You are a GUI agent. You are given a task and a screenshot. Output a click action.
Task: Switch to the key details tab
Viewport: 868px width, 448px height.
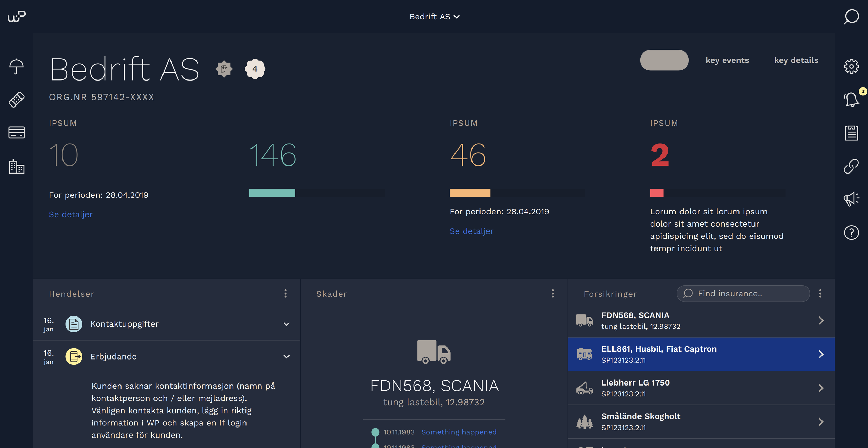click(796, 60)
